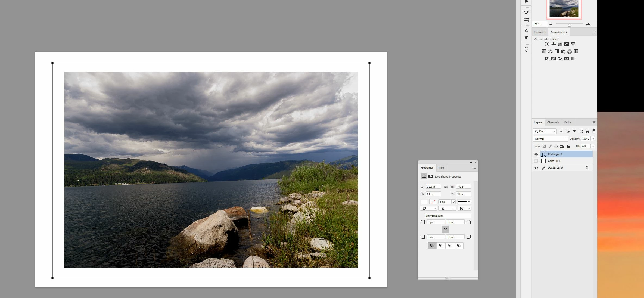The height and width of the screenshot is (298, 644).
Task: Click the shape width input field
Action: coord(433,187)
